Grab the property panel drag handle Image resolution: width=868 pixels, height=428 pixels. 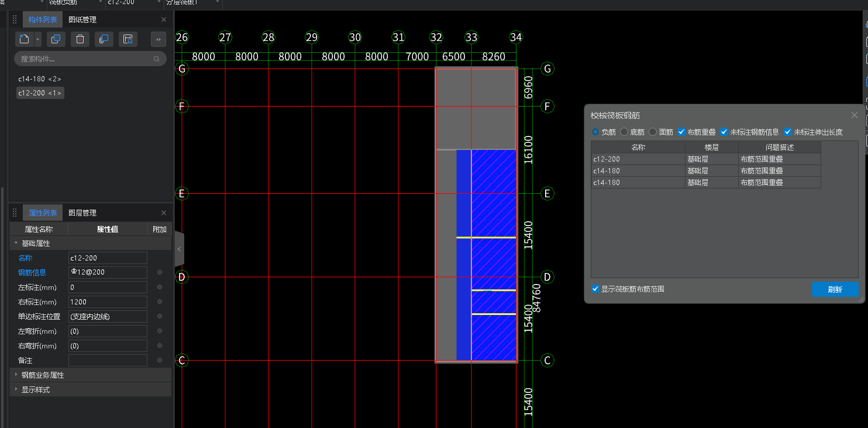click(x=15, y=213)
